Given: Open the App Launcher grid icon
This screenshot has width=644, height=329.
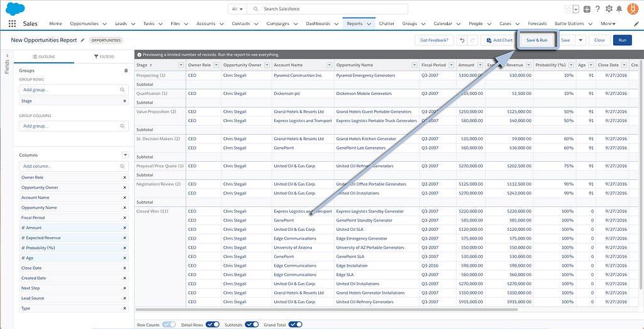Looking at the screenshot, I should pyautogui.click(x=12, y=24).
